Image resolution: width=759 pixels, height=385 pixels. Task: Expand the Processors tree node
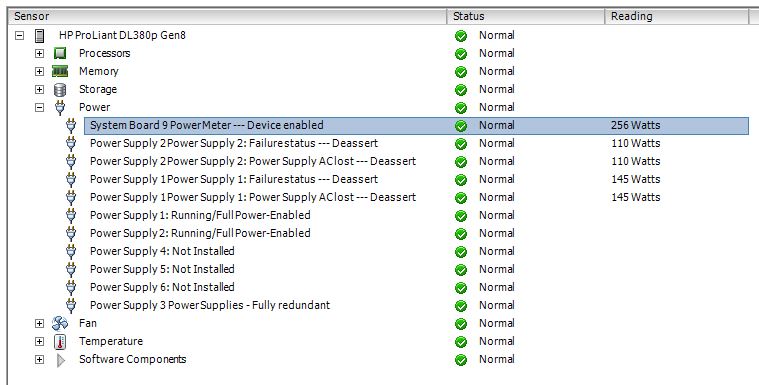(x=40, y=53)
